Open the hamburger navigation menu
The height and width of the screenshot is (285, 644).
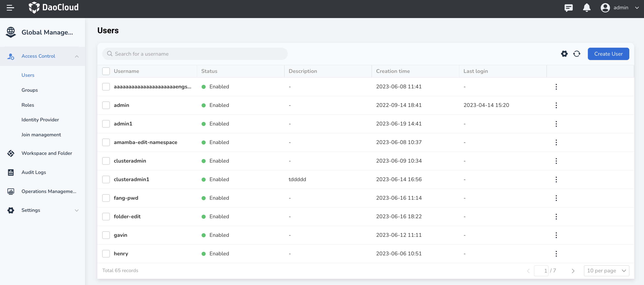(10, 8)
